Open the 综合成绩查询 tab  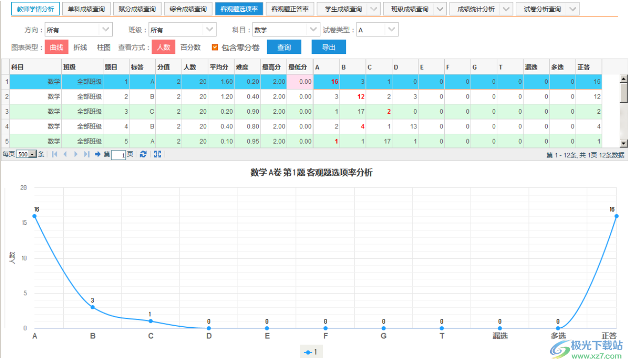point(188,9)
